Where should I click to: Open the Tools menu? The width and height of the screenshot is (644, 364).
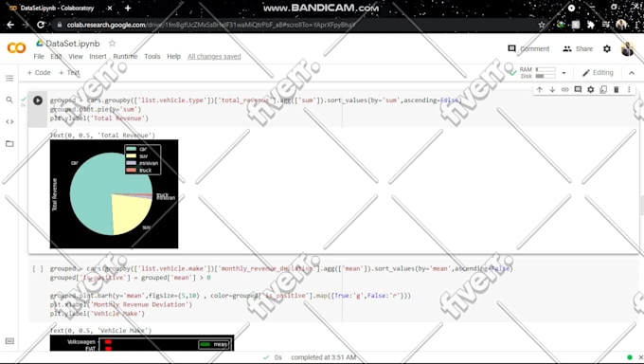click(x=152, y=56)
